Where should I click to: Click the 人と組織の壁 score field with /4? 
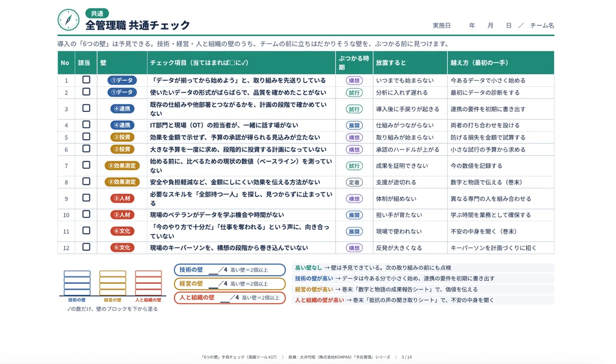click(229, 298)
